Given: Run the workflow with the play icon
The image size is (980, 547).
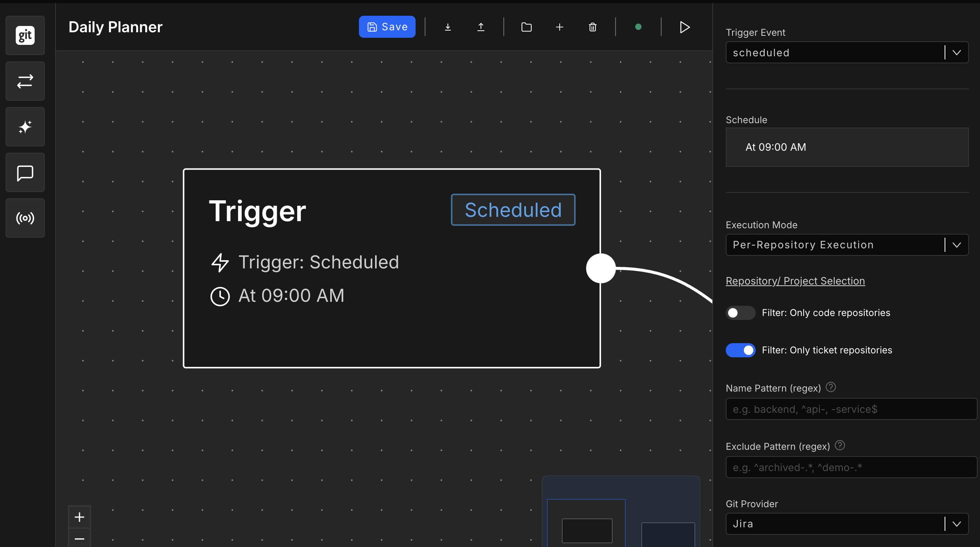Looking at the screenshot, I should 684,27.
